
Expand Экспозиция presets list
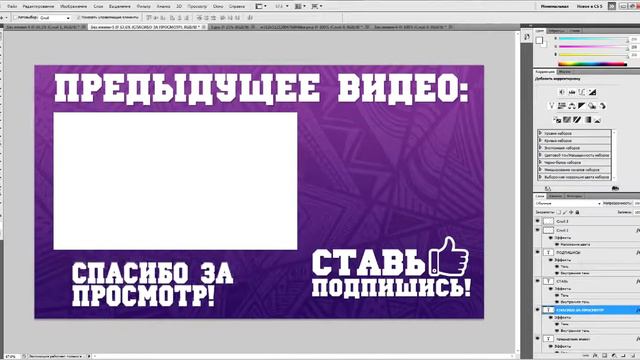pos(540,148)
